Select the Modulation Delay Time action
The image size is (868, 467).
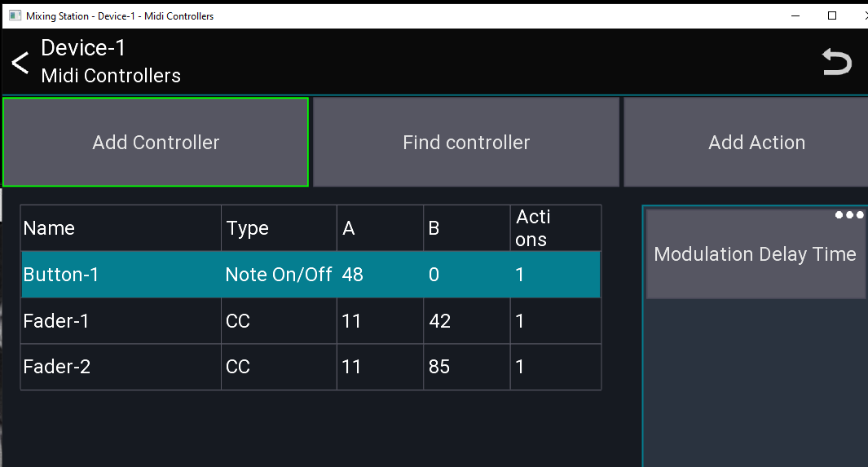[755, 255]
